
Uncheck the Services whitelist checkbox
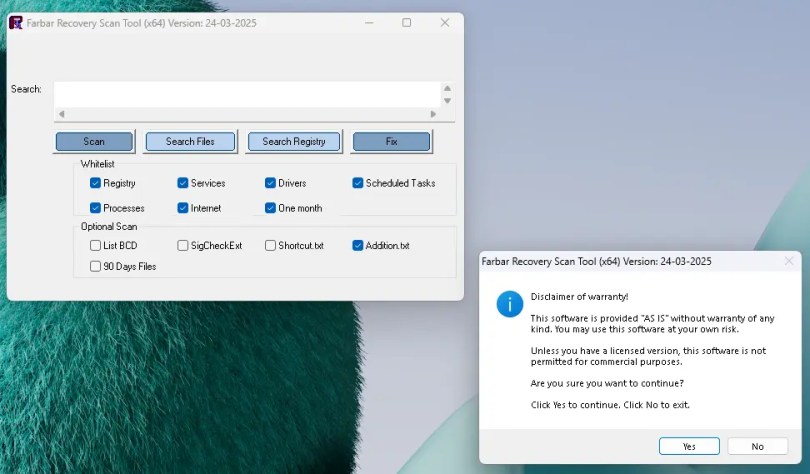[182, 183]
